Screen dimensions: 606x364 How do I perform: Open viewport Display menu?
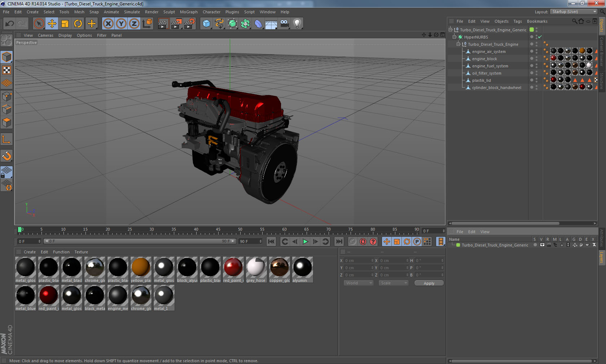[x=65, y=35]
